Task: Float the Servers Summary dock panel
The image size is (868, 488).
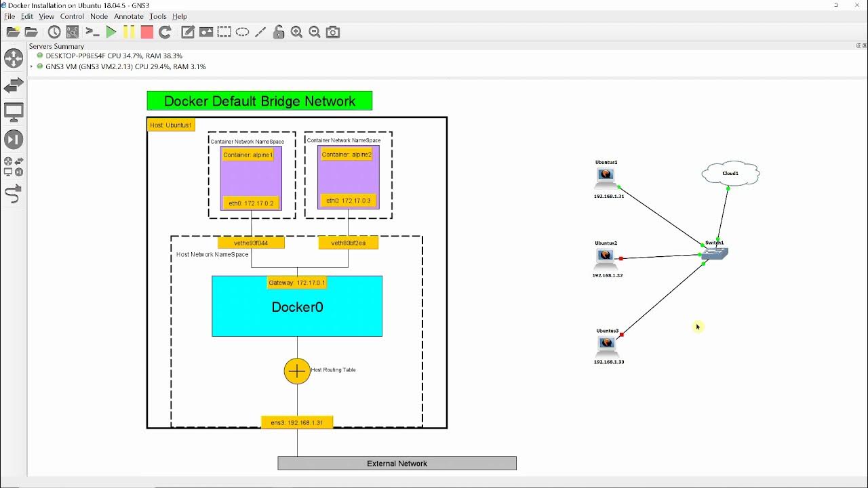Action: [x=858, y=46]
